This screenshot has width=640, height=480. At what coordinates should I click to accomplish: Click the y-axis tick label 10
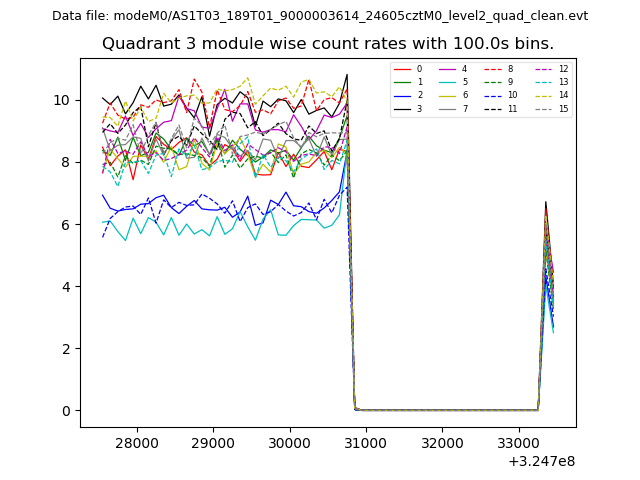pyautogui.click(x=62, y=100)
